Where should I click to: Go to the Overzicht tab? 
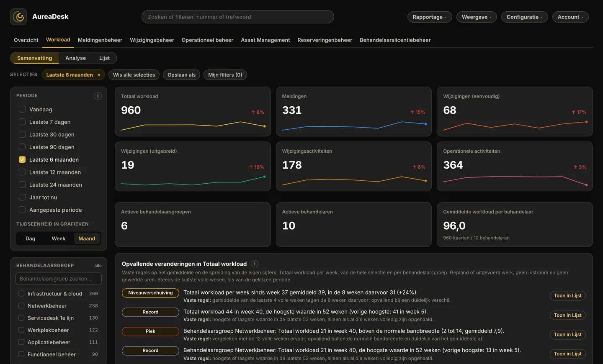pyautogui.click(x=26, y=40)
